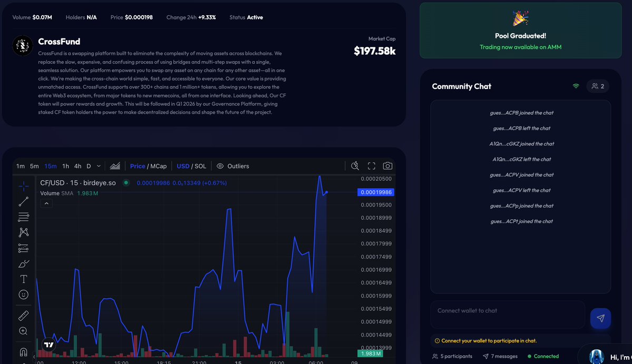Click the $197.58k market cap value
The height and width of the screenshot is (364, 632).
pyautogui.click(x=374, y=51)
